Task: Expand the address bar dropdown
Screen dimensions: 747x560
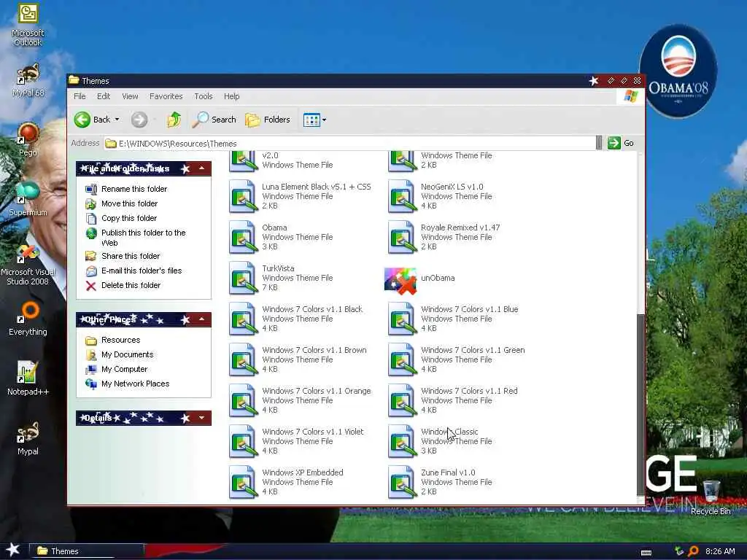Action: [599, 143]
